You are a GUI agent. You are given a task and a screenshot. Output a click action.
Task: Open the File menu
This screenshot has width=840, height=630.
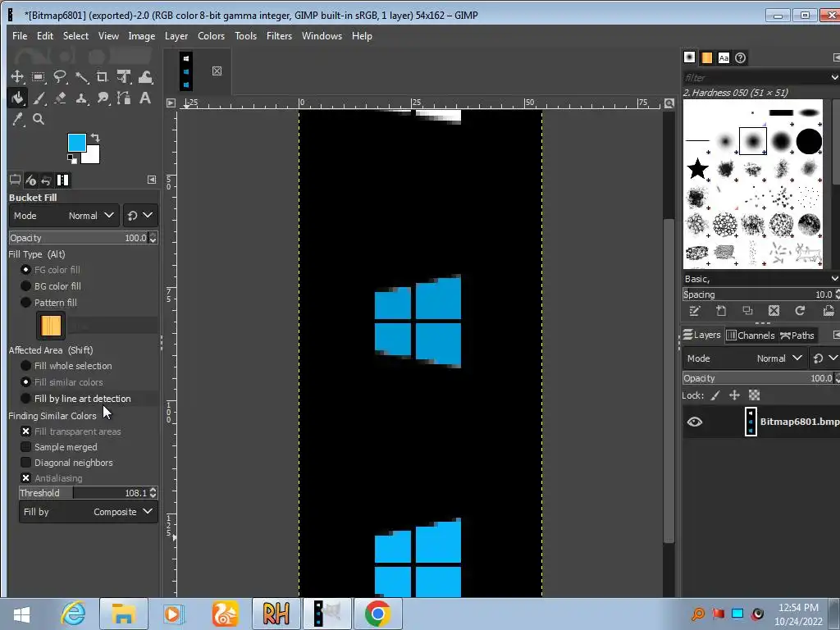coord(20,36)
